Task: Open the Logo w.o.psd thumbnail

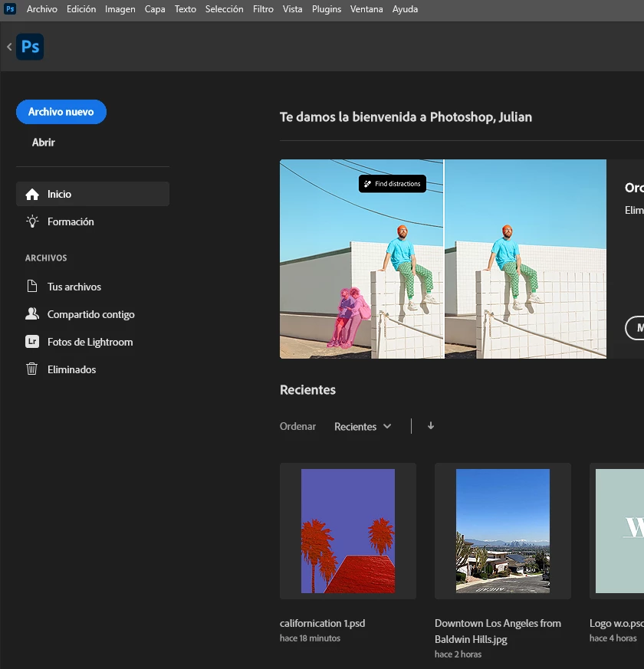Action: (616, 531)
